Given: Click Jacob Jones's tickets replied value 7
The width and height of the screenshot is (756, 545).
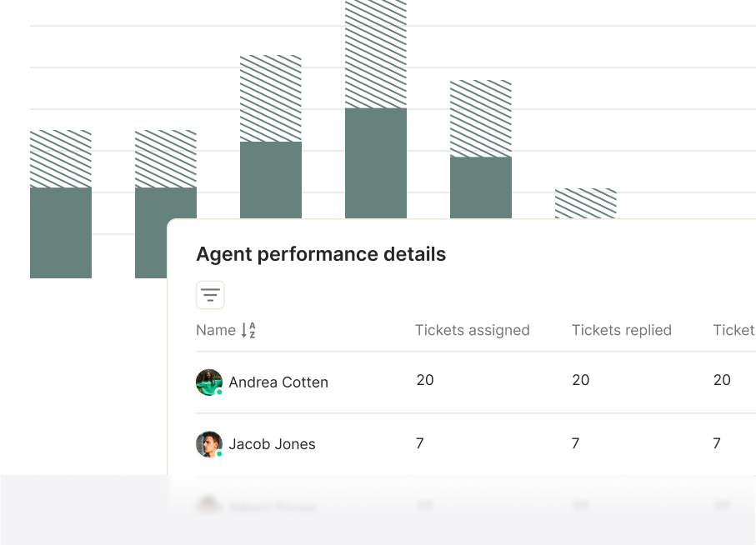Looking at the screenshot, I should [x=575, y=443].
